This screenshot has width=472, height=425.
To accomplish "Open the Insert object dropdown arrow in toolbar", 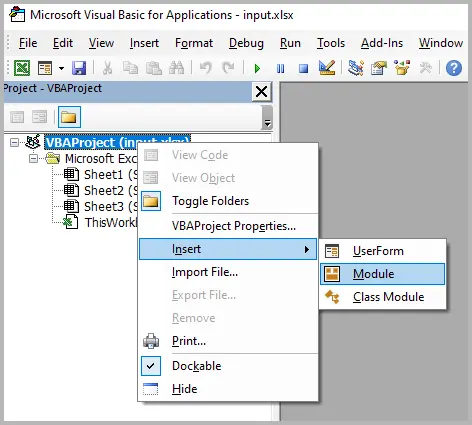I will 61,68.
